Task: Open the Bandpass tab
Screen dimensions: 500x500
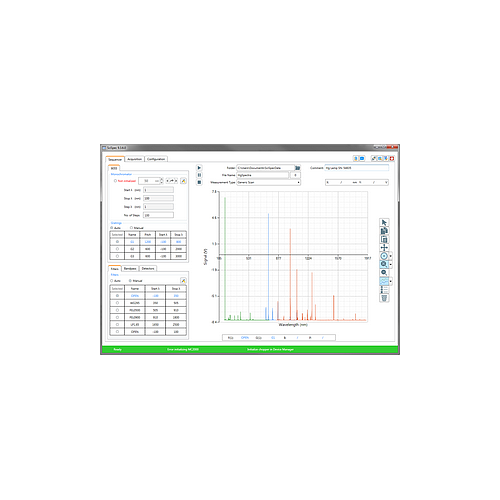Action: pyautogui.click(x=130, y=269)
